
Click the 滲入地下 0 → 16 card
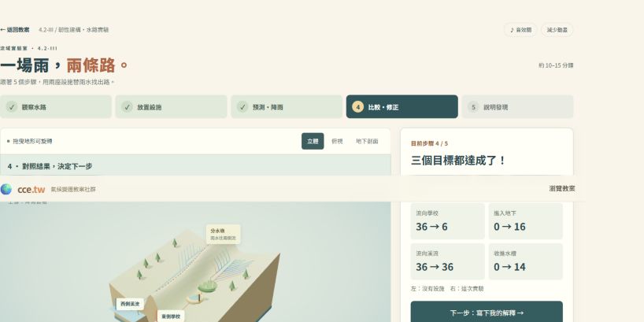(526, 221)
